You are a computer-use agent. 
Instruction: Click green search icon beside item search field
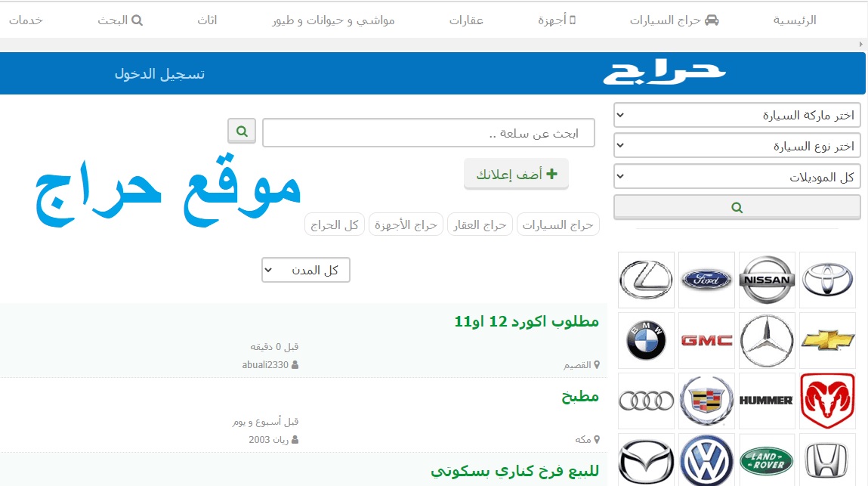point(242,132)
